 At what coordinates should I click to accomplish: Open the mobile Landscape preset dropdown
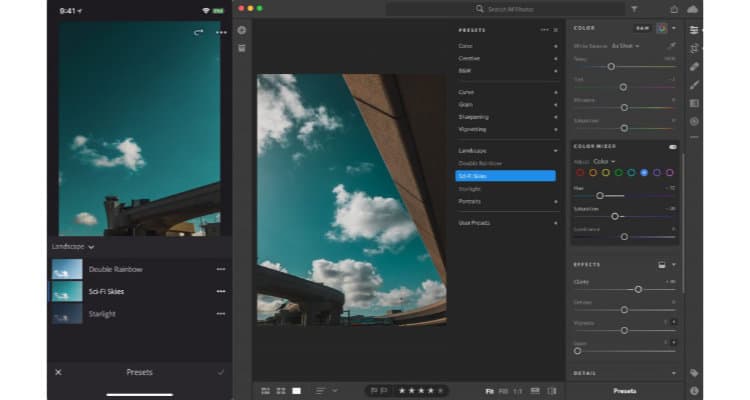[x=72, y=246]
